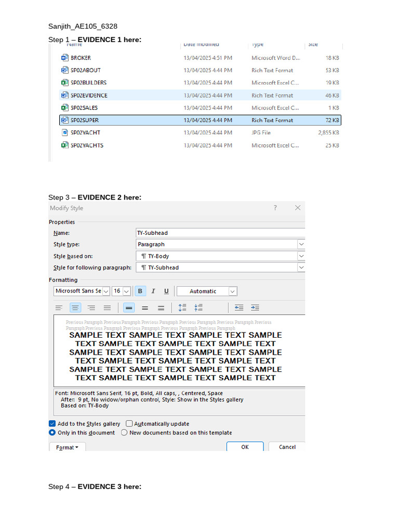Open the Style based on dropdown
399x532 pixels.
pos(301,256)
